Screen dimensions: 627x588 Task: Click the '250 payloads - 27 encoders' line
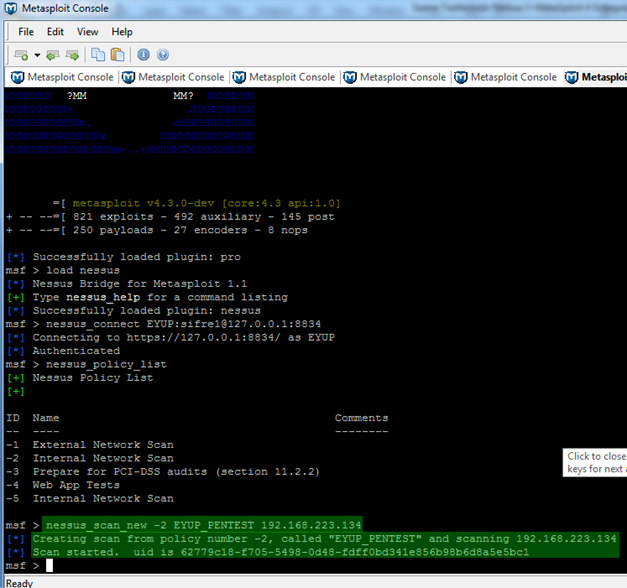click(157, 230)
